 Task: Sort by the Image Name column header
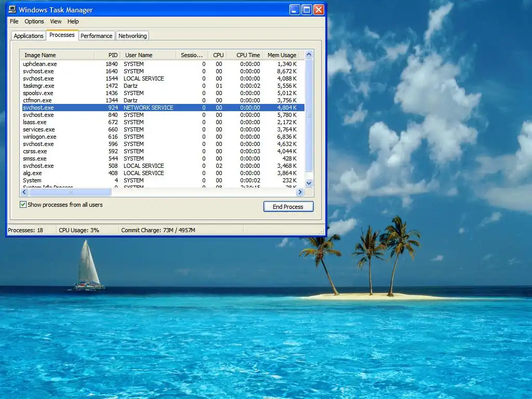pyautogui.click(x=57, y=55)
